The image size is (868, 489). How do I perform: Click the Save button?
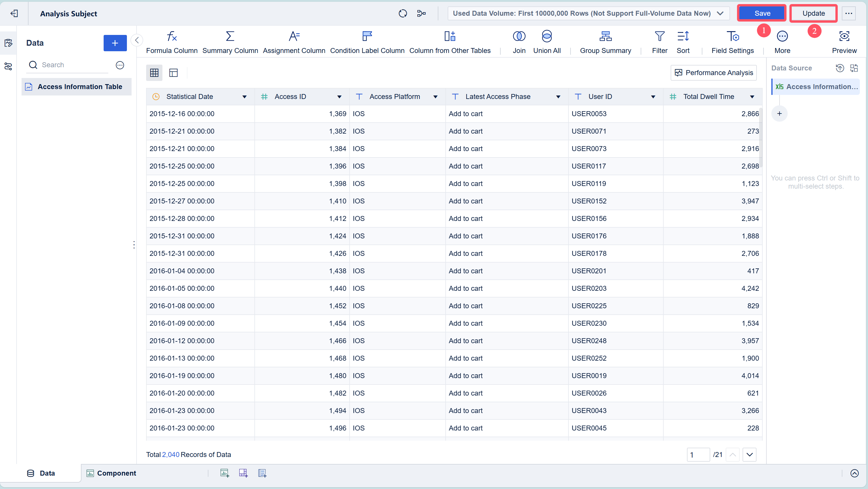pos(762,13)
